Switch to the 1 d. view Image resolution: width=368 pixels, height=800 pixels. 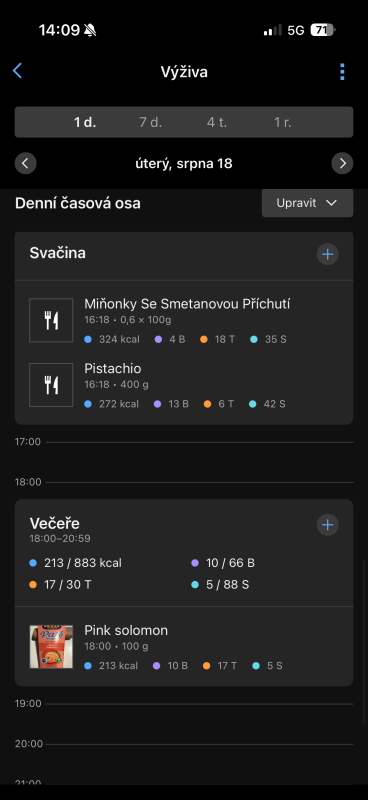coord(85,122)
